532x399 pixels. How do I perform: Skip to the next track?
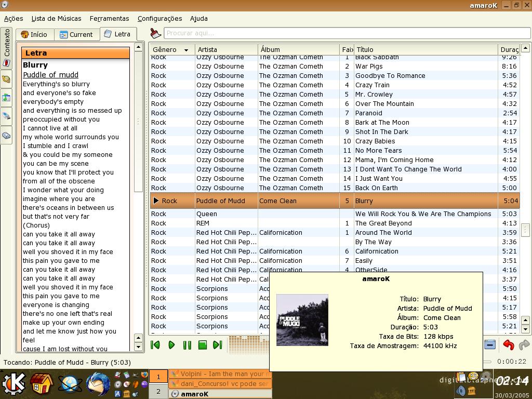pyautogui.click(x=218, y=345)
